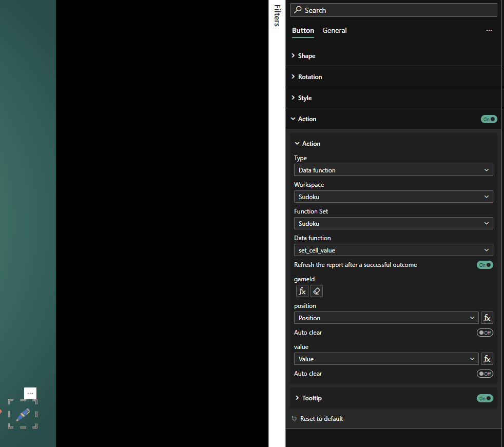504x447 pixels.
Task: Turn off the Action section toggle
Action: point(489,119)
